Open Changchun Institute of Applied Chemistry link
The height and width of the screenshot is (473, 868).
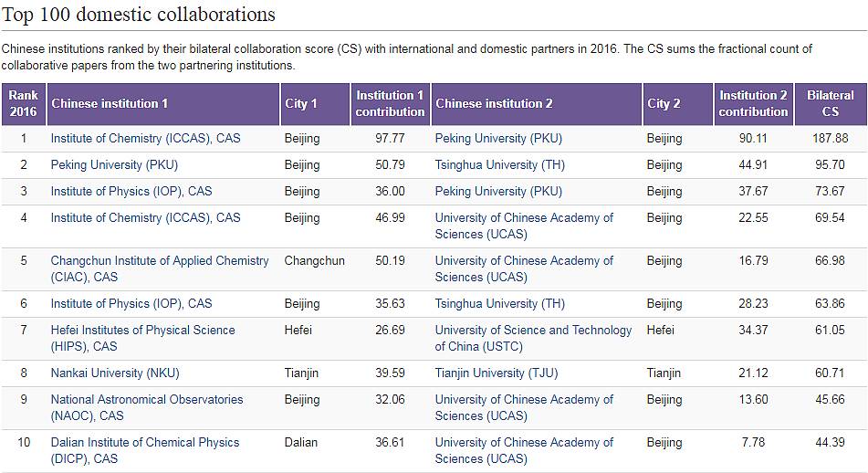tap(160, 261)
